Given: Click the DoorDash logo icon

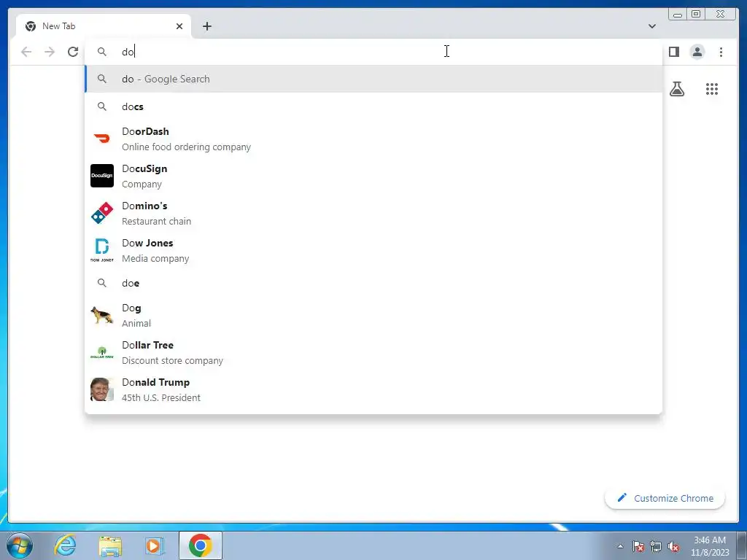Looking at the screenshot, I should click(102, 139).
